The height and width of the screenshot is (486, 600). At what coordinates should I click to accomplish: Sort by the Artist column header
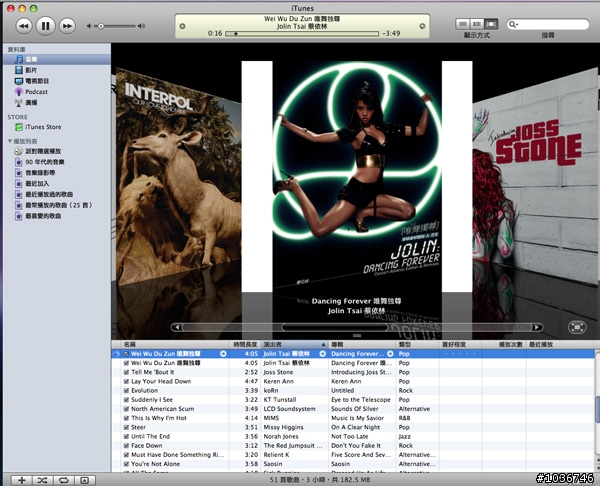[294, 344]
